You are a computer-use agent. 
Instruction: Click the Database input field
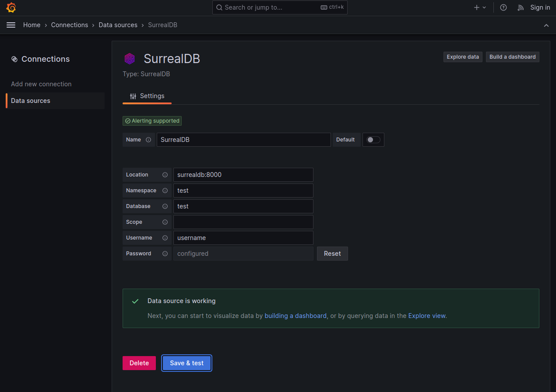(x=243, y=206)
